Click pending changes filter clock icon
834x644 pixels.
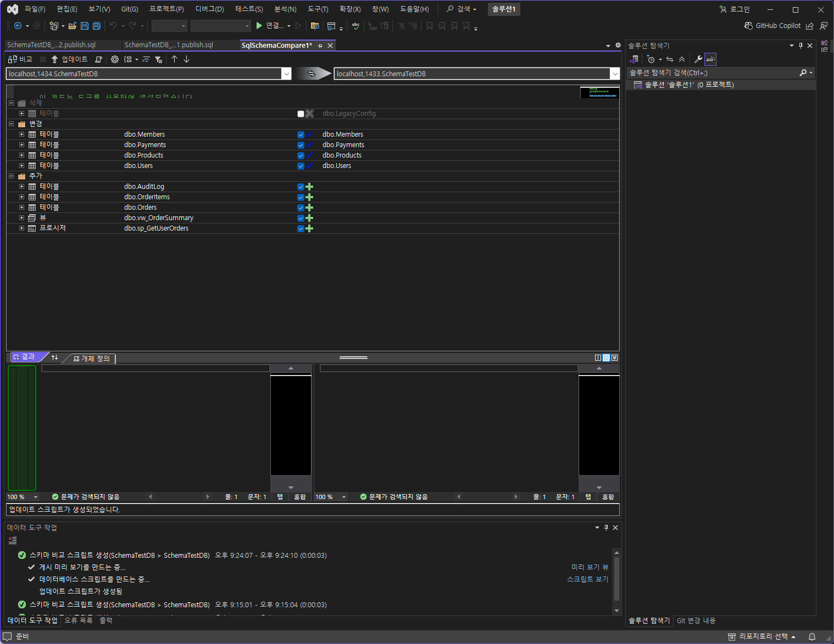pyautogui.click(x=651, y=59)
